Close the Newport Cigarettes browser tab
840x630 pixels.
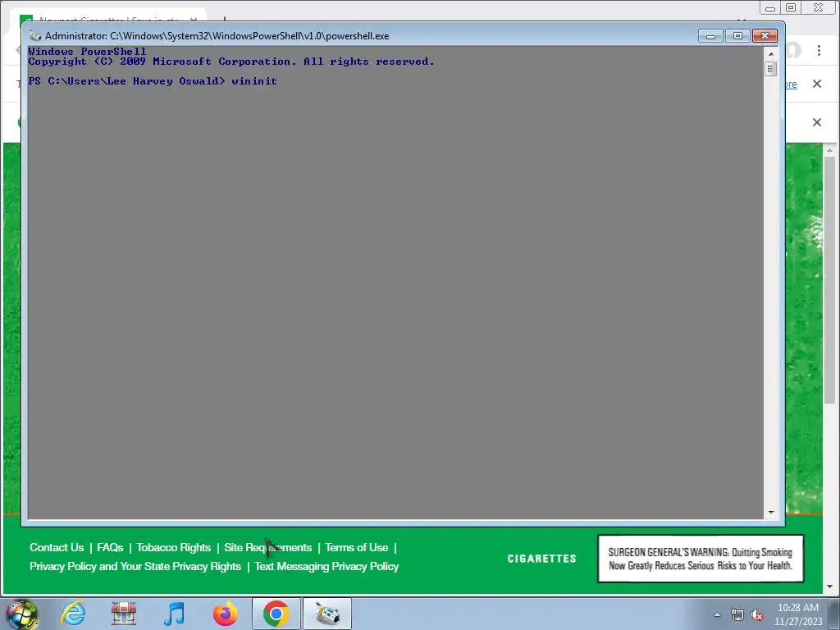click(x=194, y=20)
